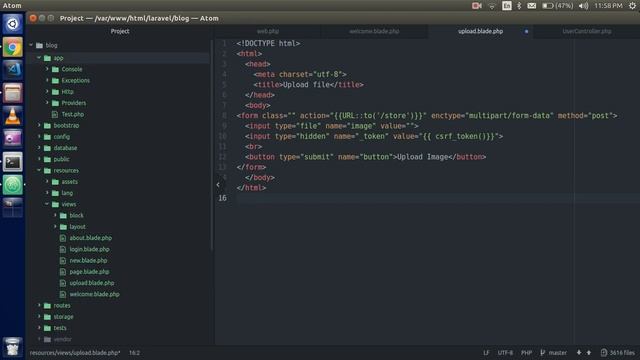Collapse the resources folder

pyautogui.click(x=39, y=170)
